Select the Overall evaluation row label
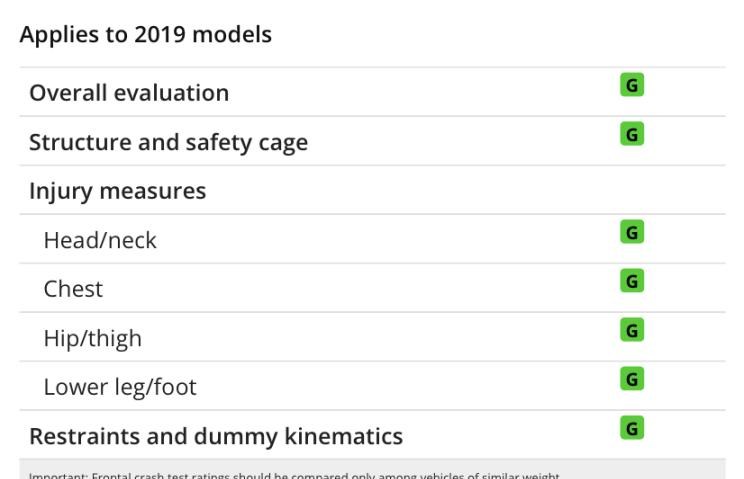The width and height of the screenshot is (744, 479). click(129, 92)
